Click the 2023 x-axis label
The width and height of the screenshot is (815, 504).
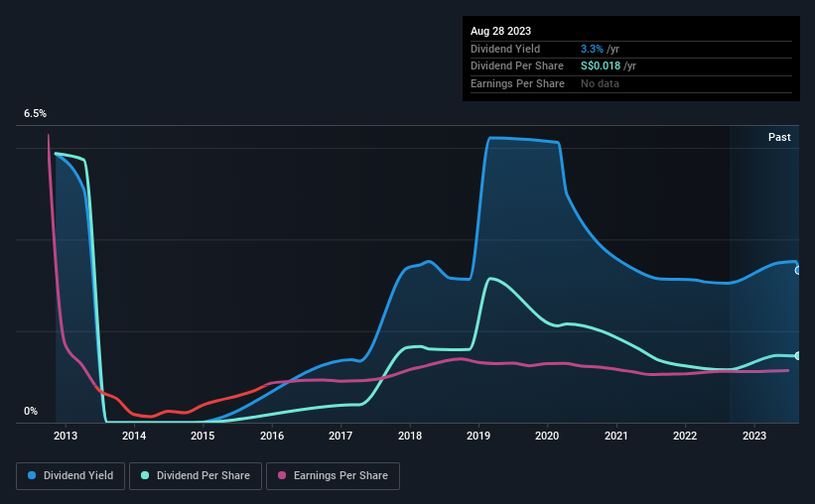(x=754, y=436)
